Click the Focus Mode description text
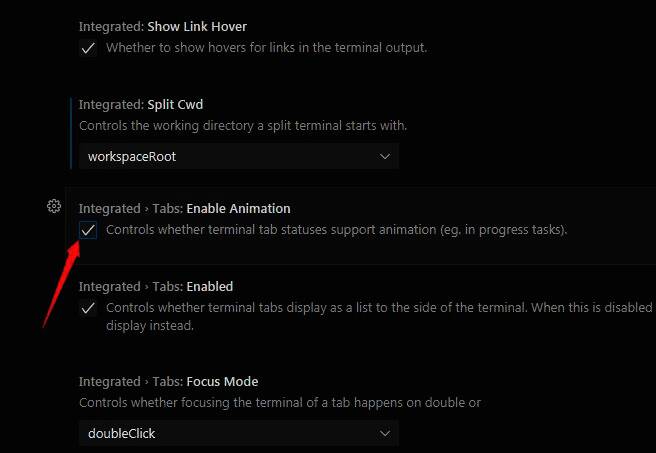The width and height of the screenshot is (656, 453). (279, 403)
